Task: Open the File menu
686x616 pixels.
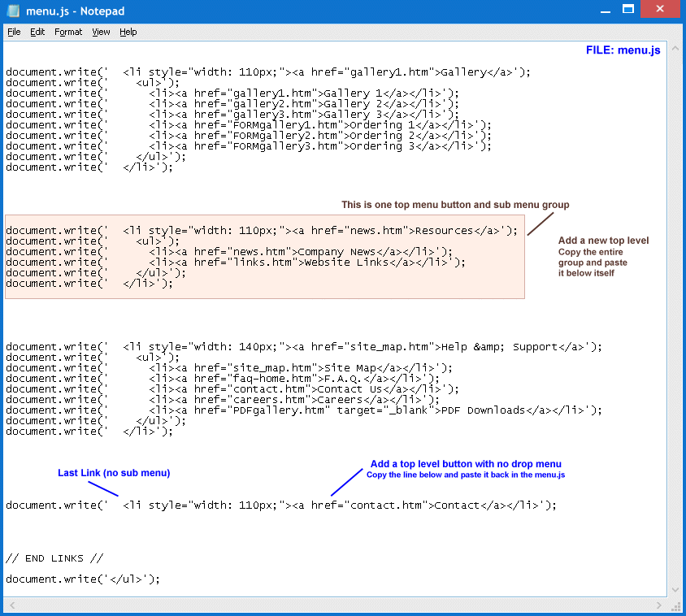Action: click(15, 32)
